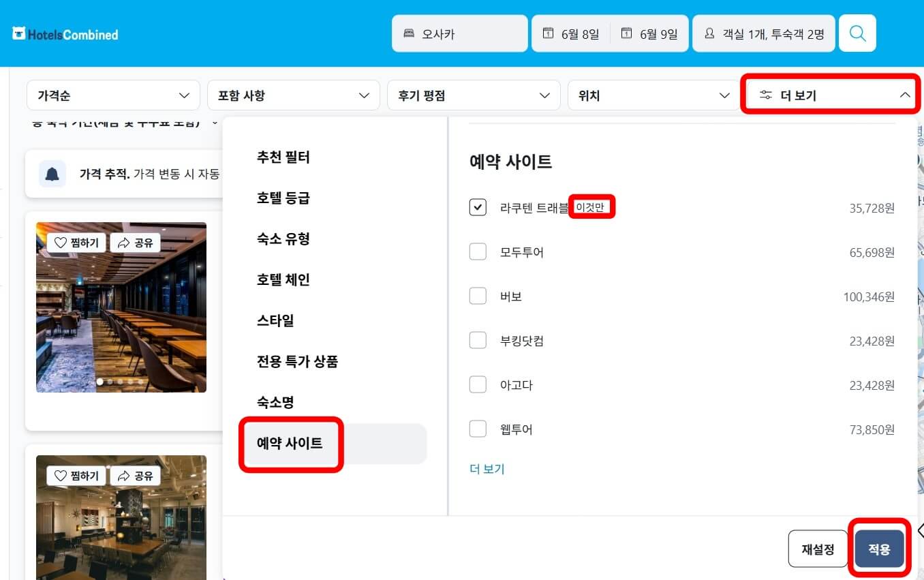This screenshot has width=924, height=580.
Task: Select 호텔 등급 in the filter sidebar
Action: 283,198
